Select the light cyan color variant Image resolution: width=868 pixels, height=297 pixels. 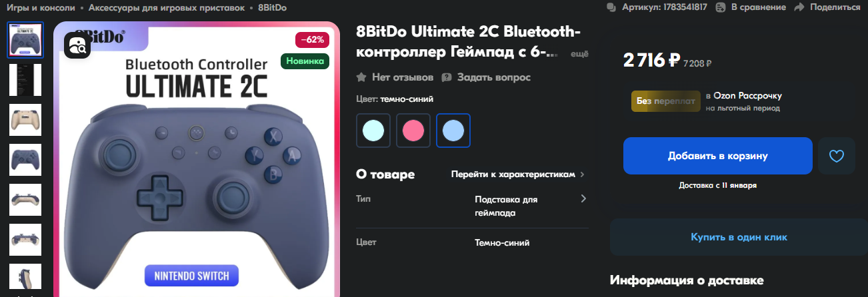(373, 130)
